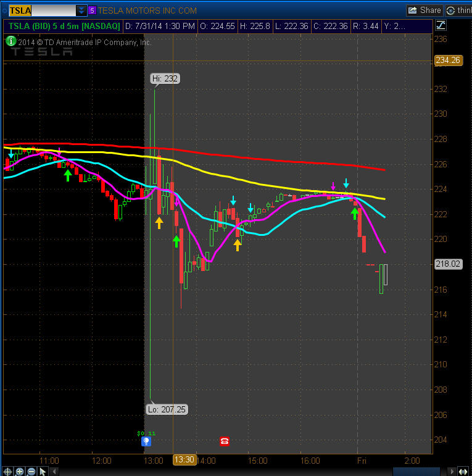Click the chart drawing icon beside price data

pyautogui.click(x=441, y=26)
